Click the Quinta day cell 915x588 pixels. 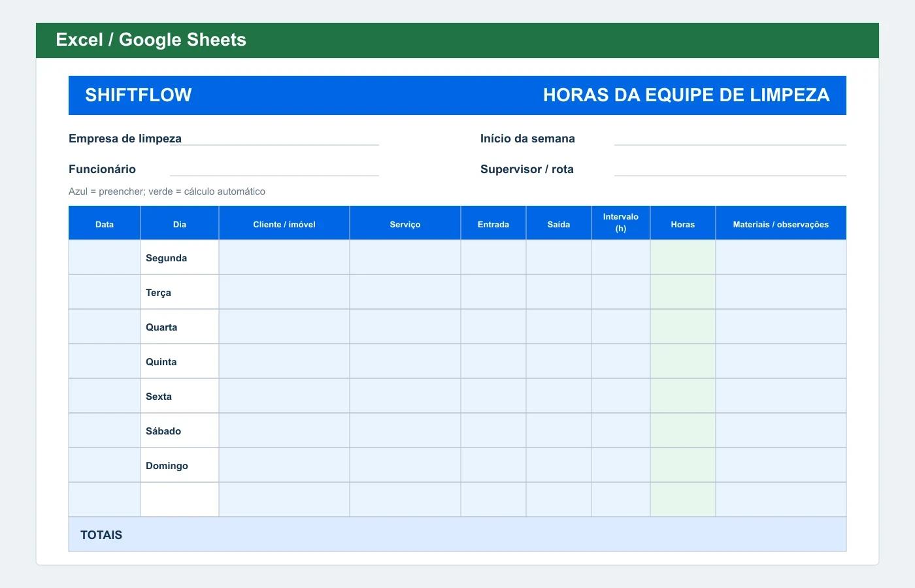180,361
